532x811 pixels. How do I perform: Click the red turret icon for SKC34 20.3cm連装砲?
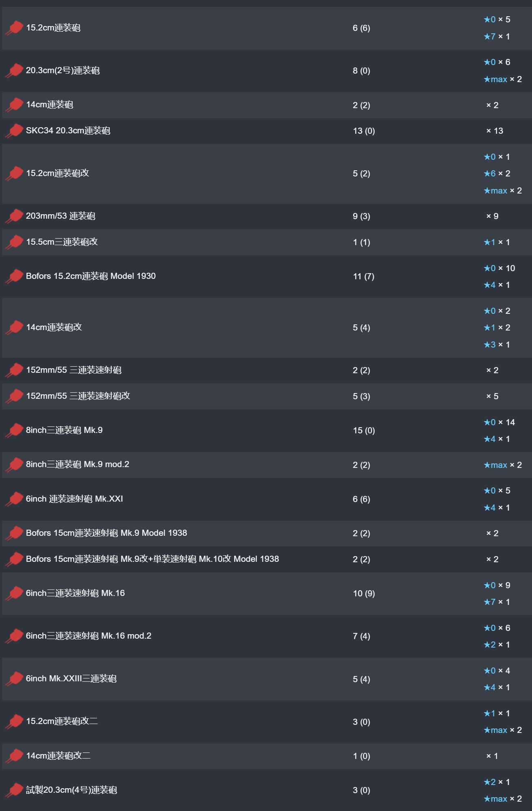[14, 131]
